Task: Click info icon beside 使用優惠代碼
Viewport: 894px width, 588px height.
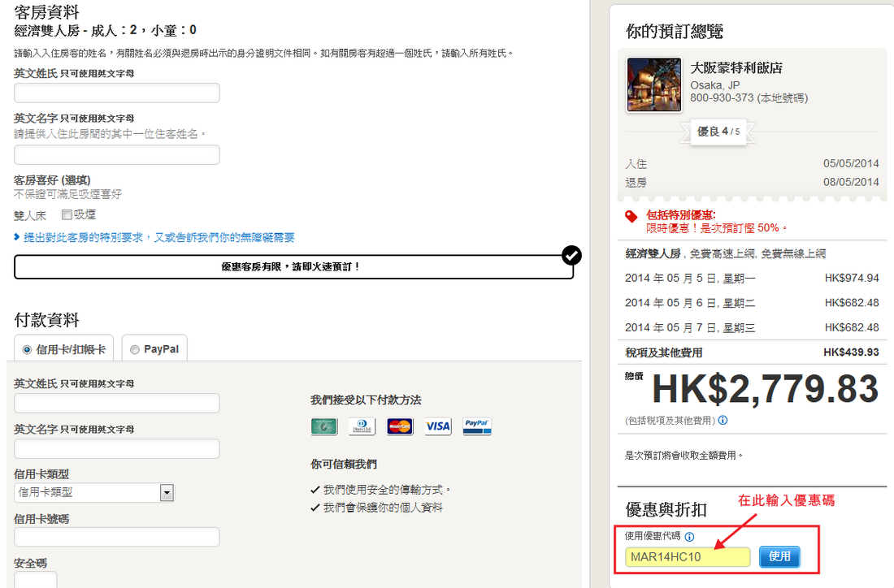Action: (x=689, y=537)
